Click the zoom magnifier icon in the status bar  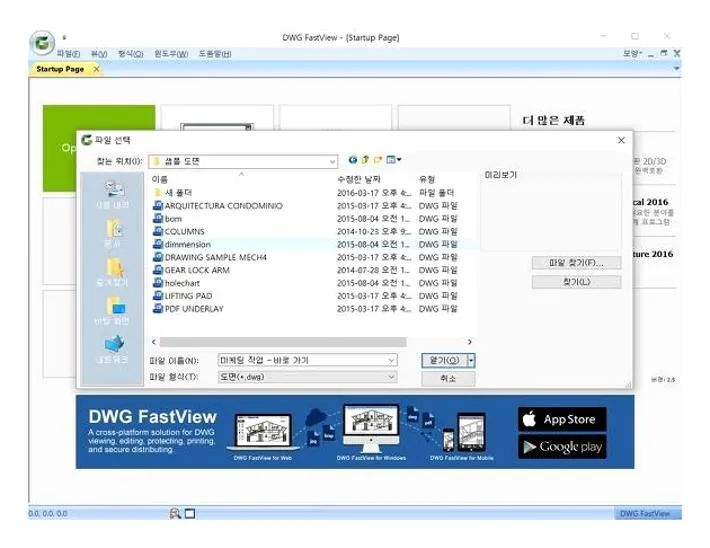[175, 513]
